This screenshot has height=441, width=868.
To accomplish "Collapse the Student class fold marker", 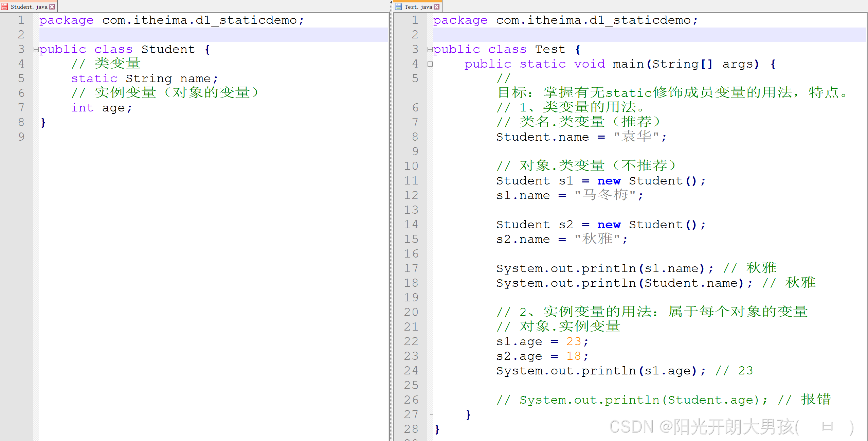I will [x=36, y=50].
